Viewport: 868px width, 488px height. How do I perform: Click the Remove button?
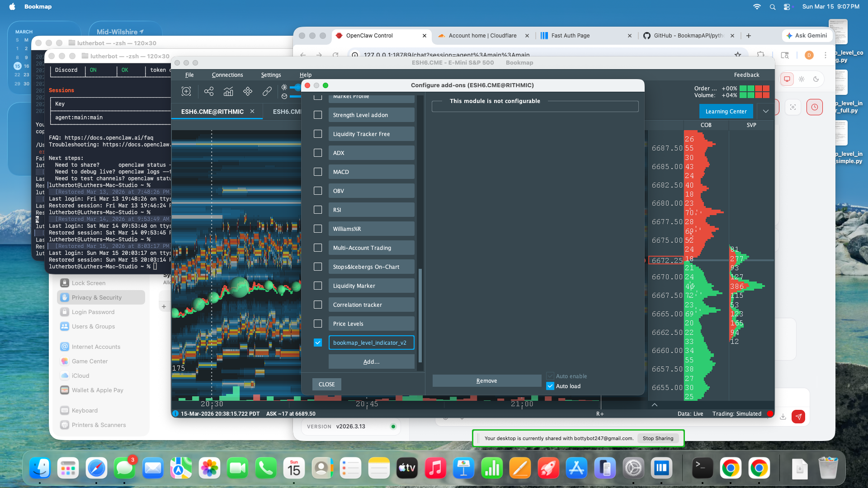(x=486, y=380)
